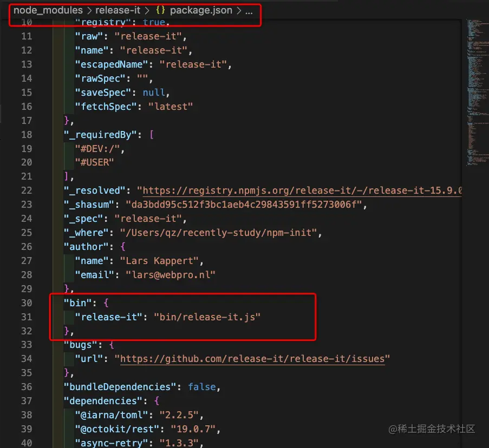This screenshot has height=448, width=489.
Task: Click the "_spec" key on line 24
Action: click(83, 219)
